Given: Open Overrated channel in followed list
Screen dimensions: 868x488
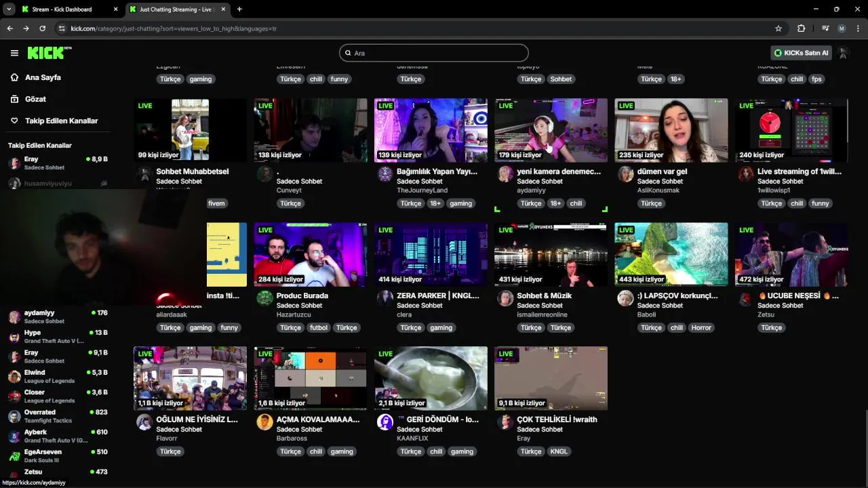Looking at the screenshot, I should coord(58,415).
